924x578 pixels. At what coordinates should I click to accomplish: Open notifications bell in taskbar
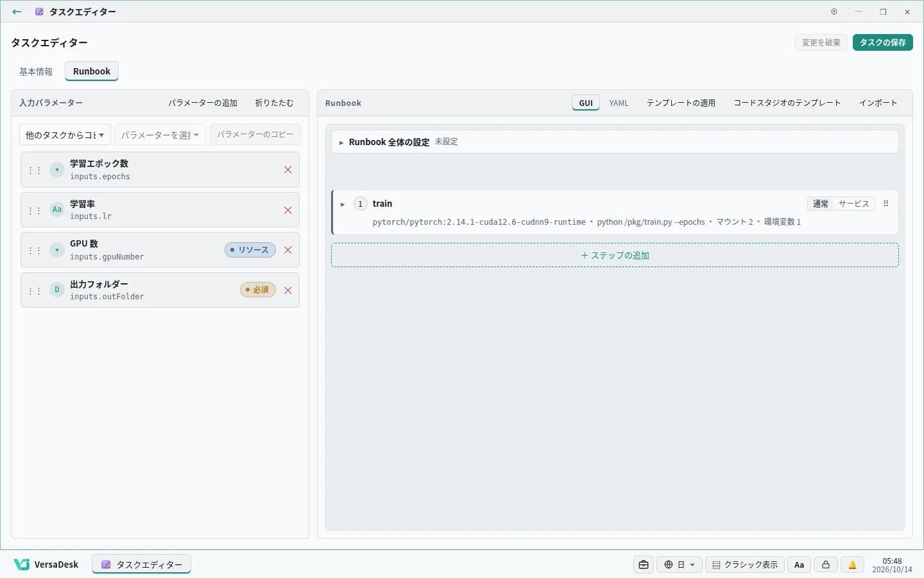852,565
